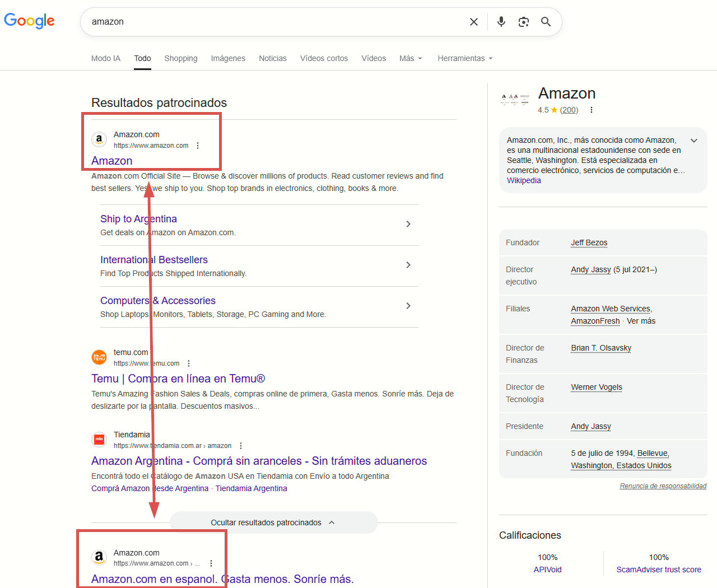This screenshot has width=717, height=588.
Task: Expand the knowledge panel description chevron
Action: tap(693, 141)
